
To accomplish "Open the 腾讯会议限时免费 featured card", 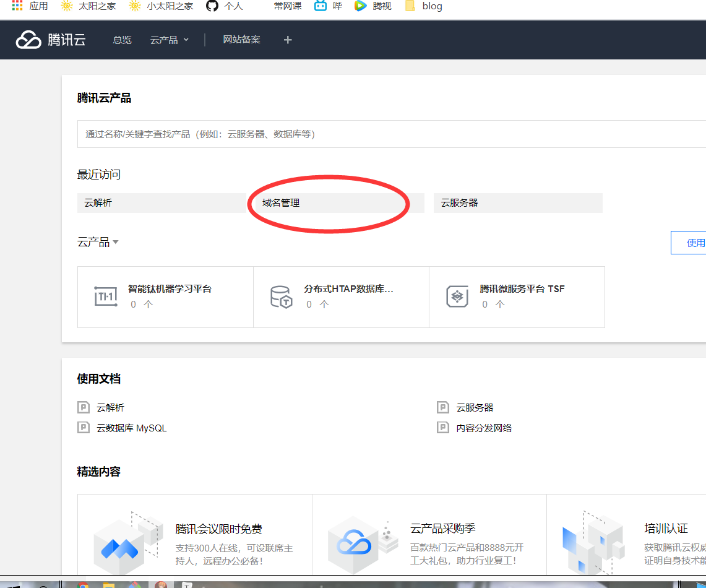I will (195, 535).
